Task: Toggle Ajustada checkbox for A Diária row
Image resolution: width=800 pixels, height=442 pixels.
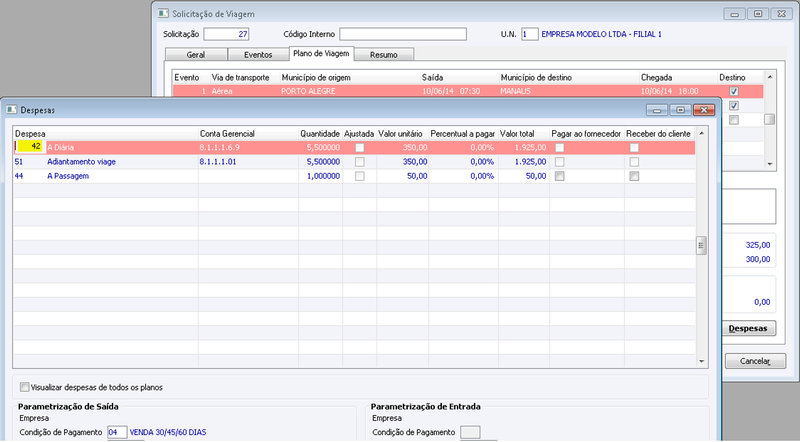Action: pos(360,148)
